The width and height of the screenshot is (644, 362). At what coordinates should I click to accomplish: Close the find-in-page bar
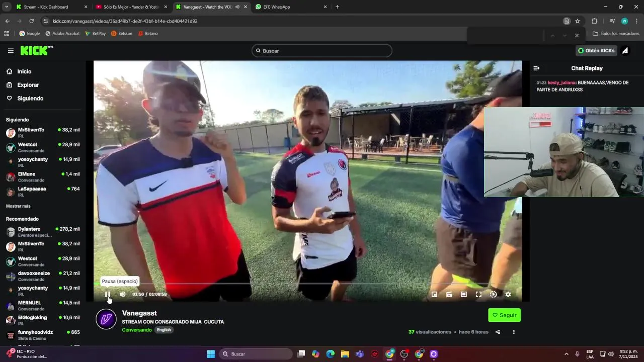coord(577,35)
